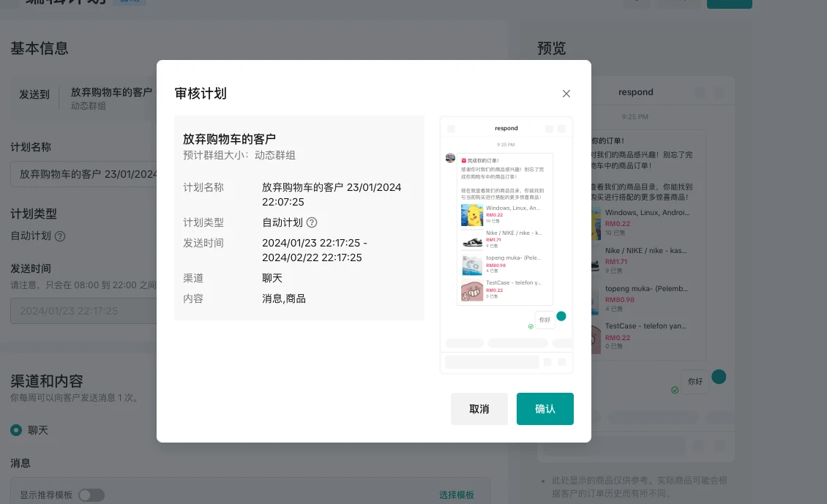Screen dimensions: 827x504
Task: Open the 选择模板 template selector link
Action: [457, 494]
